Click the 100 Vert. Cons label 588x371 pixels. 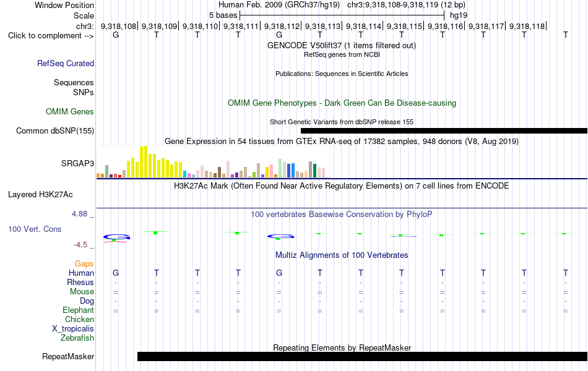[35, 229]
